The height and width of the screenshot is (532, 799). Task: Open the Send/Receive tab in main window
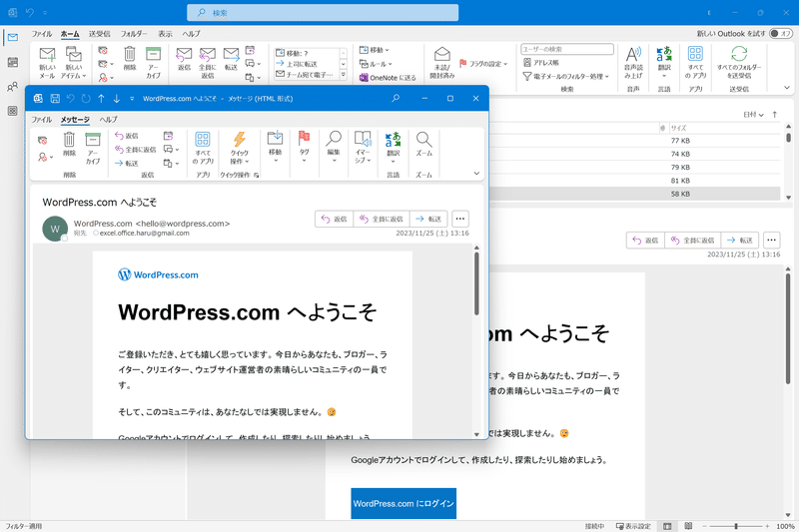click(x=99, y=34)
